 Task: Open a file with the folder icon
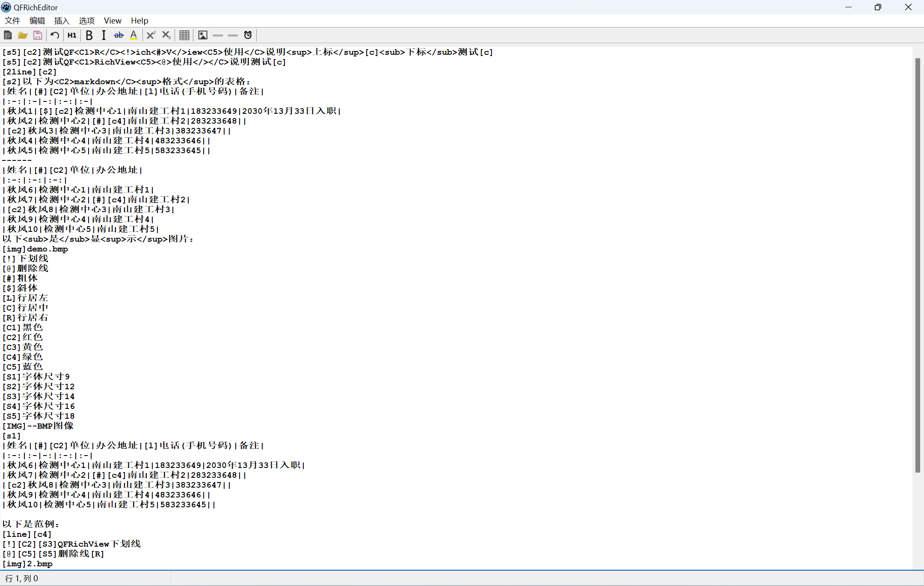[23, 36]
